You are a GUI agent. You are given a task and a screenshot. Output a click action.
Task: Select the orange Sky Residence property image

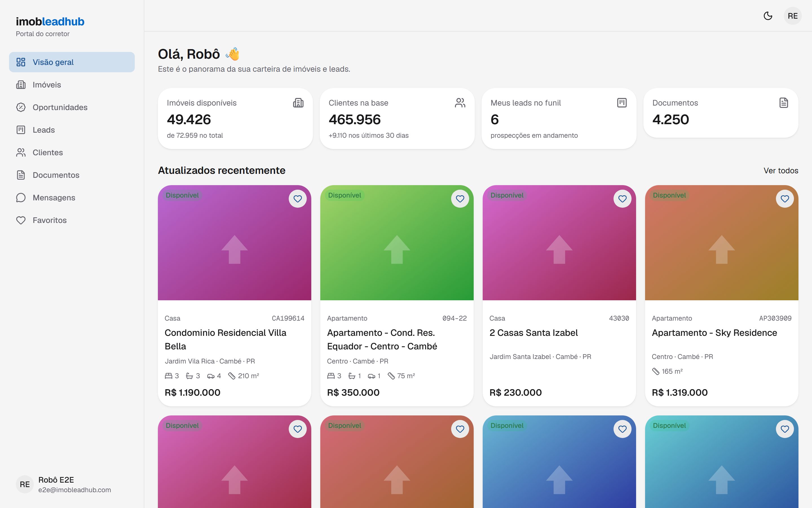point(722,243)
